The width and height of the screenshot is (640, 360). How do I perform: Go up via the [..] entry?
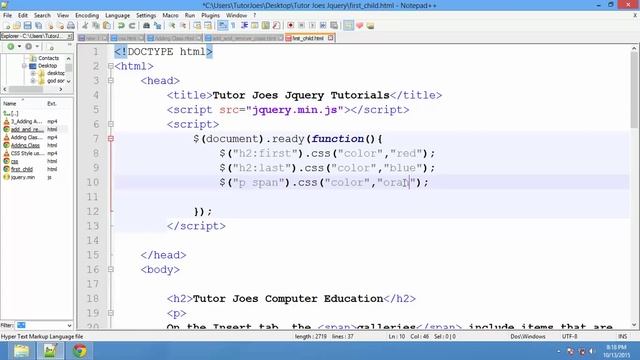(x=11, y=113)
